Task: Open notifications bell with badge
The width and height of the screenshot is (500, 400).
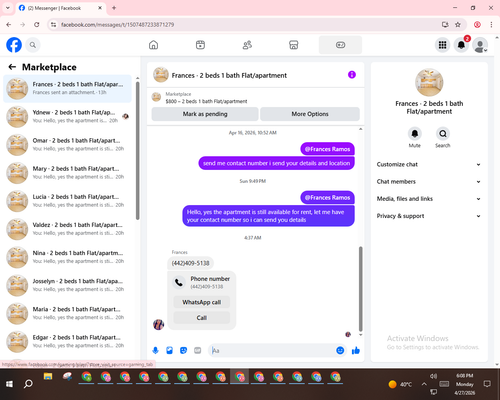Action: tap(461, 45)
